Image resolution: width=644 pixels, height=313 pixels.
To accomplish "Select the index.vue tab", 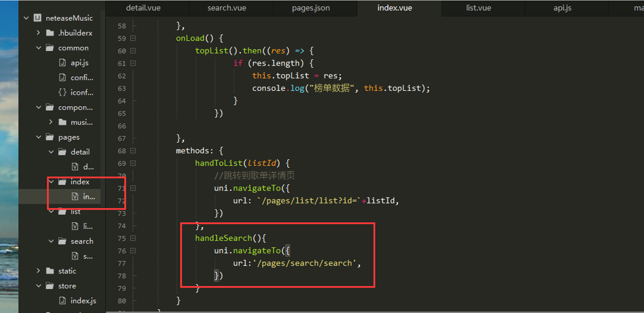I will (x=395, y=8).
